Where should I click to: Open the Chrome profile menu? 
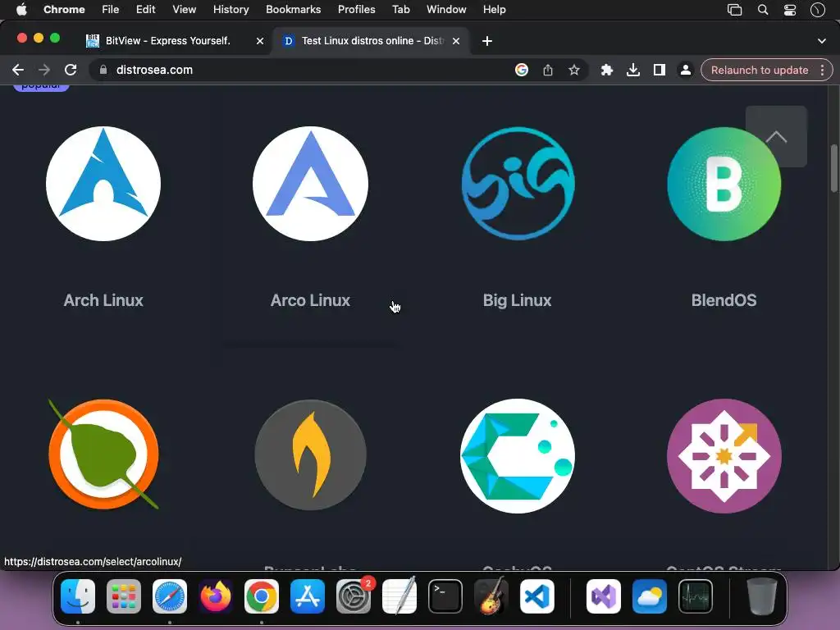pyautogui.click(x=686, y=70)
